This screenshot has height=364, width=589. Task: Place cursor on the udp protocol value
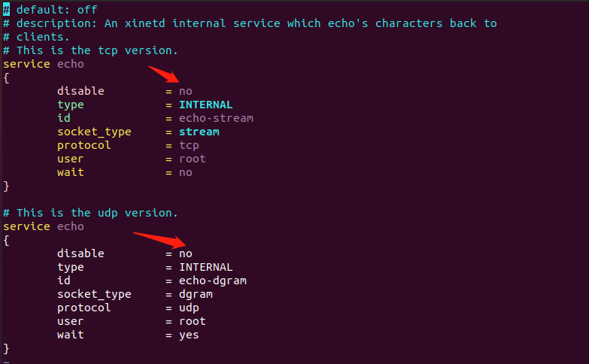188,308
